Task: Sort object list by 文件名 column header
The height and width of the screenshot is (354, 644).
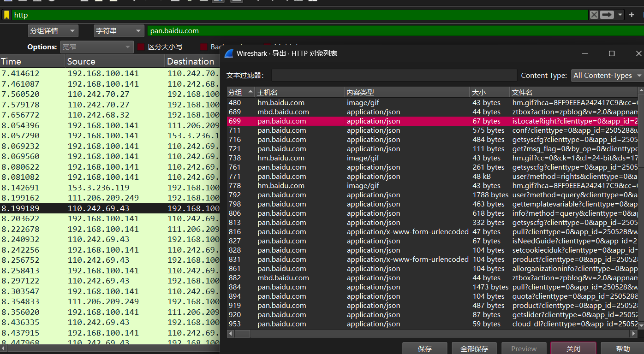Action: coord(574,93)
